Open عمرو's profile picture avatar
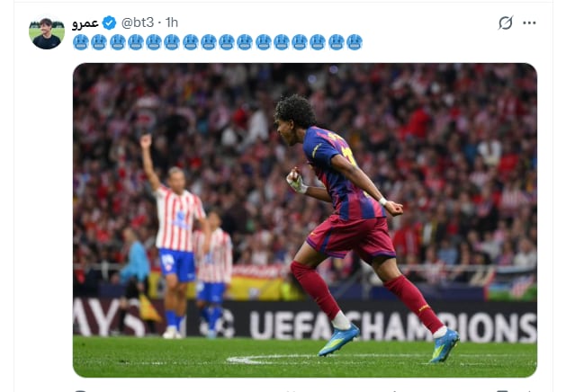This screenshot has width=566, height=392. 47,33
